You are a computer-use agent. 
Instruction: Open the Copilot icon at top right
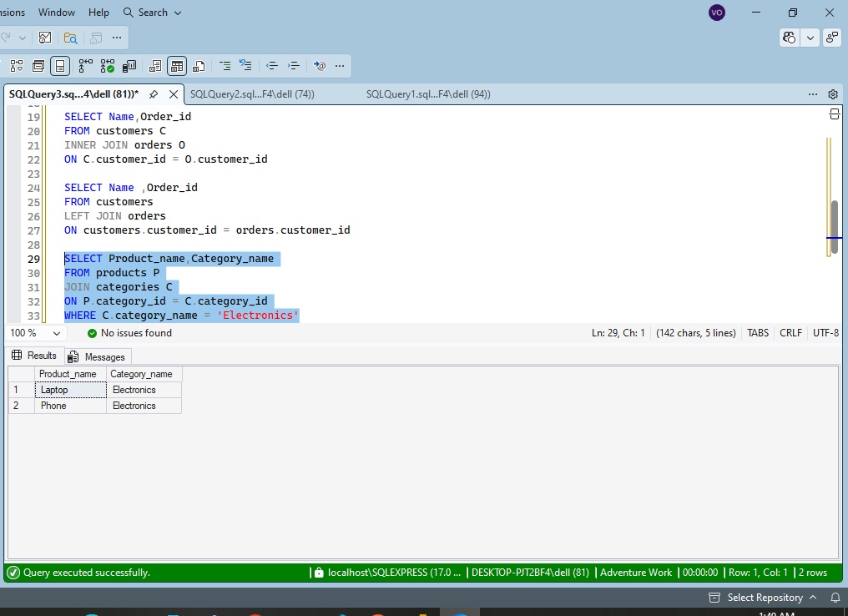click(790, 38)
